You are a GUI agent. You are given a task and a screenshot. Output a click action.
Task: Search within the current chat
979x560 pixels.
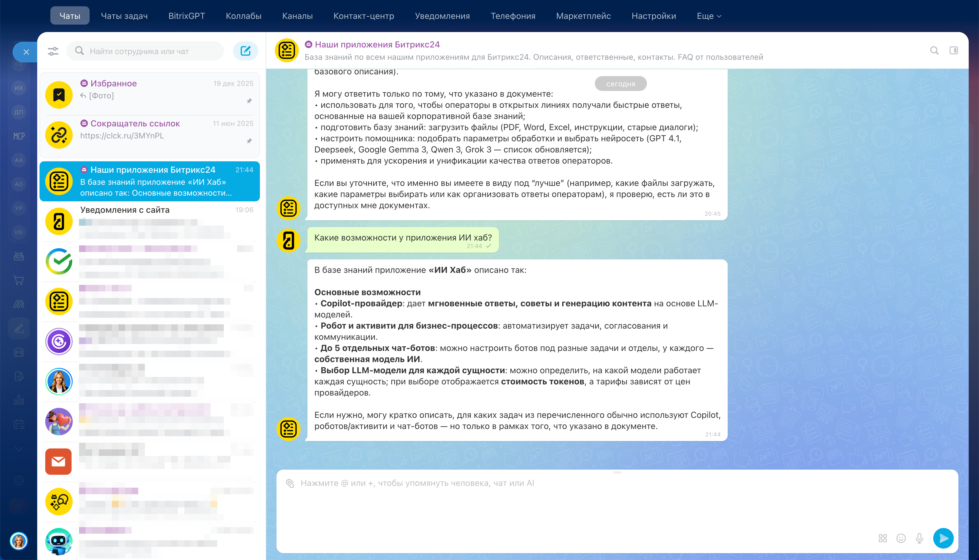point(934,50)
